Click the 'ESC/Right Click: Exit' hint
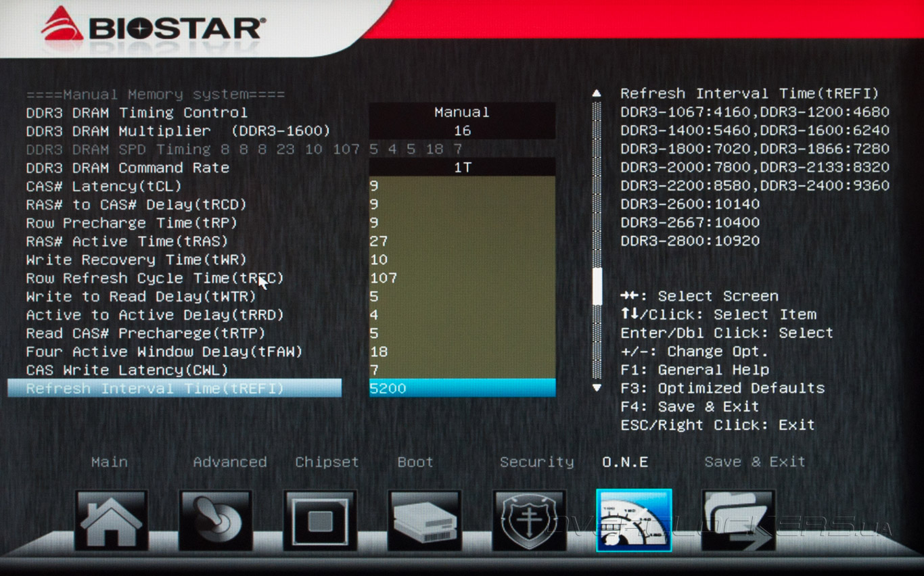The width and height of the screenshot is (924, 576). click(718, 425)
